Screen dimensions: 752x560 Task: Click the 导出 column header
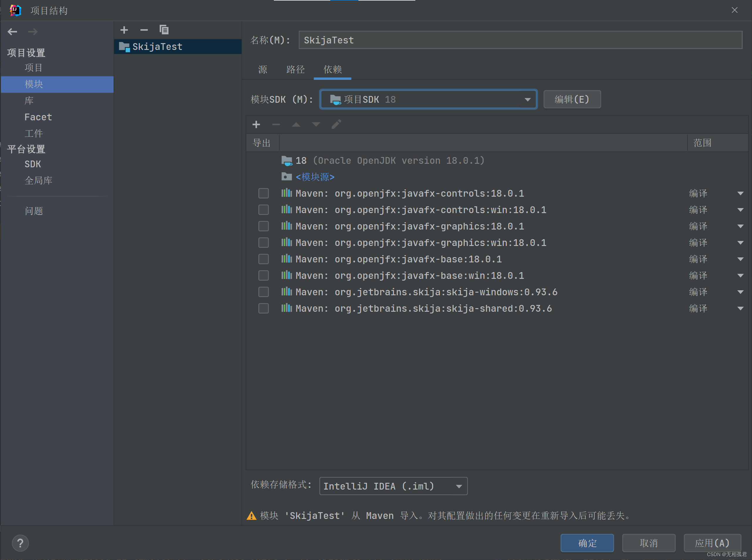pyautogui.click(x=262, y=143)
